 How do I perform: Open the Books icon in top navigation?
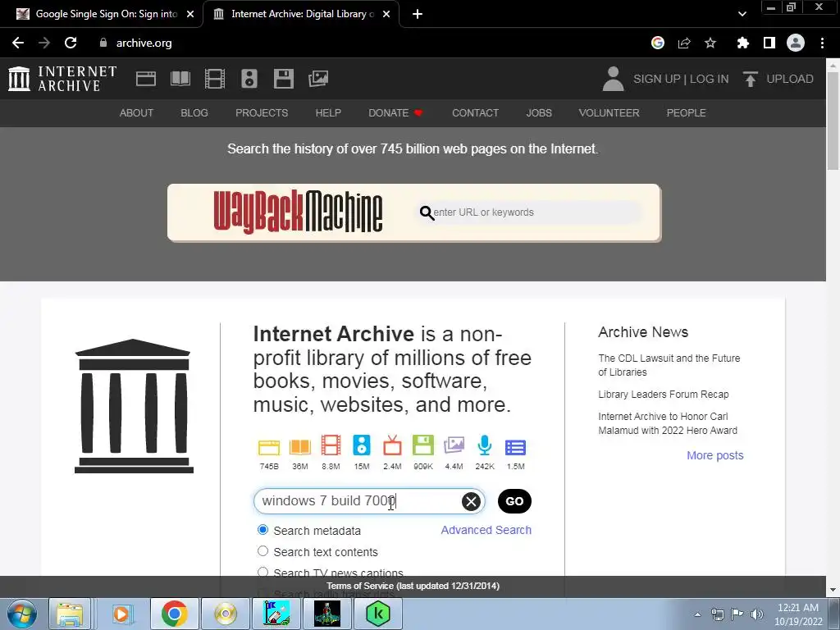tap(180, 79)
